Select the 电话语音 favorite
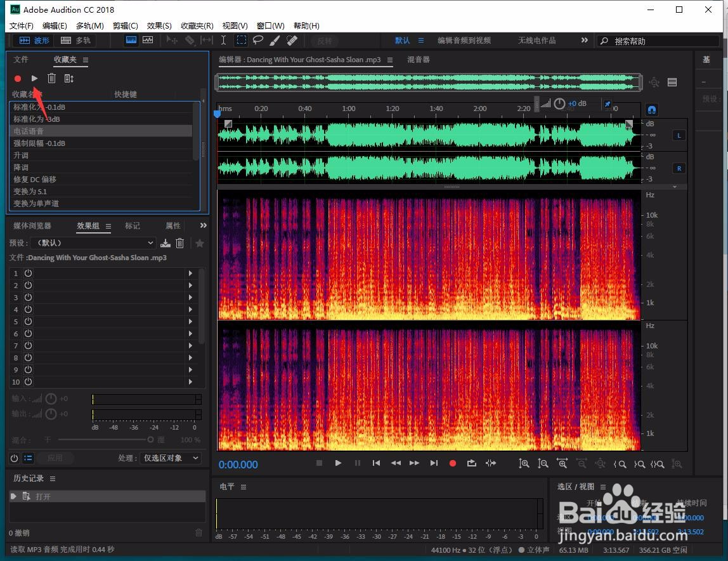 tap(101, 131)
